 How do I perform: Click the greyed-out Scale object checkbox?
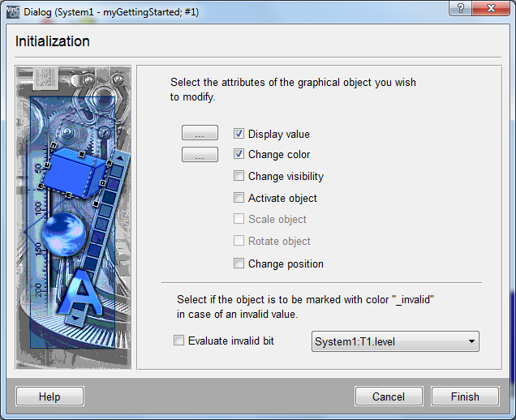point(239,219)
